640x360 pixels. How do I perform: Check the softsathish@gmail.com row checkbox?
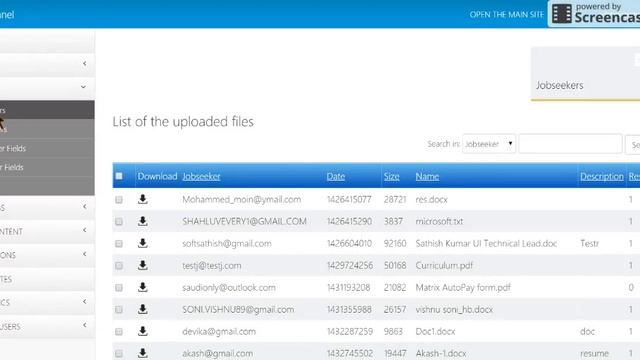point(119,244)
